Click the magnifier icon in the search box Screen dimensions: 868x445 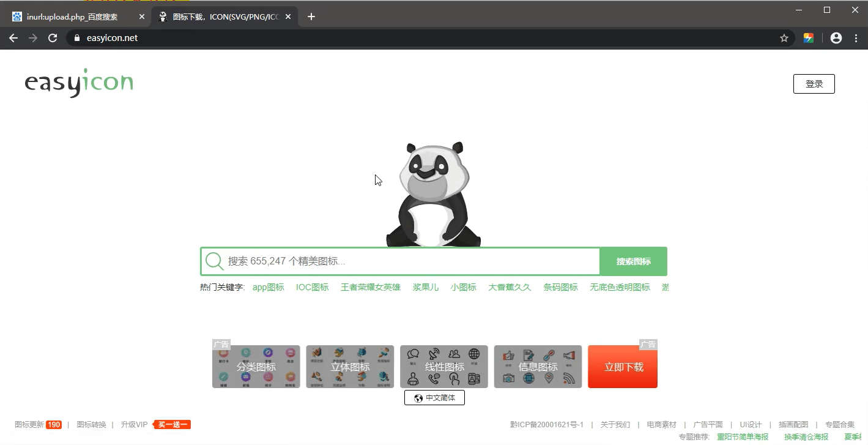click(x=215, y=261)
